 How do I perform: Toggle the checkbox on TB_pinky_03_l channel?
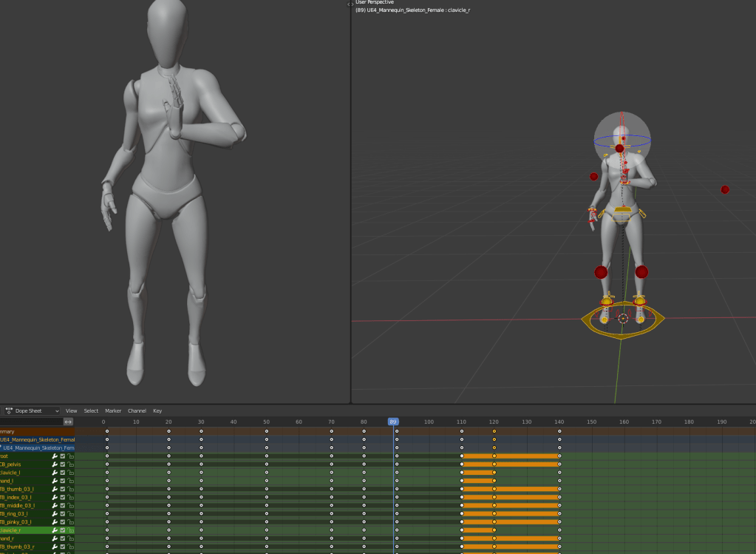(63, 522)
